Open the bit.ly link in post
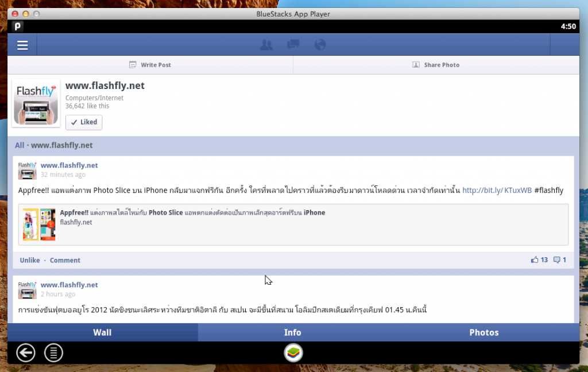Image resolution: width=588 pixels, height=372 pixels. [x=497, y=190]
